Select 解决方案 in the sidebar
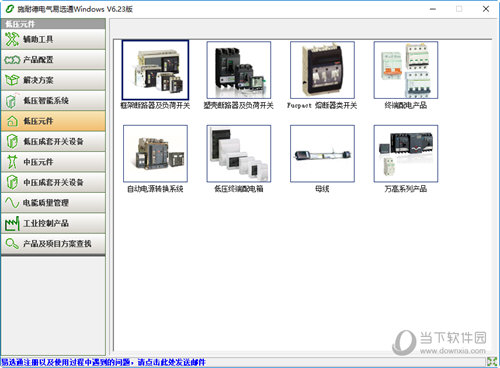This screenshot has width=500, height=368. pos(53,80)
